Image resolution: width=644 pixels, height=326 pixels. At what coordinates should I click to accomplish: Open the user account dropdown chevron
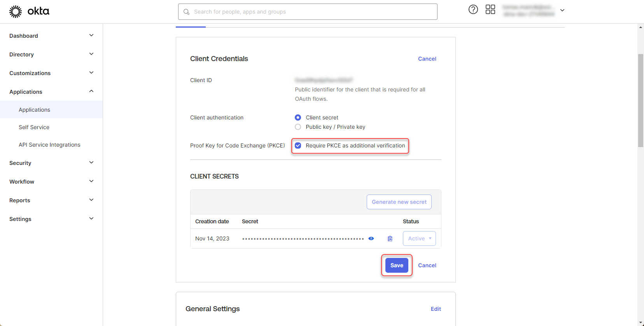[x=562, y=11]
